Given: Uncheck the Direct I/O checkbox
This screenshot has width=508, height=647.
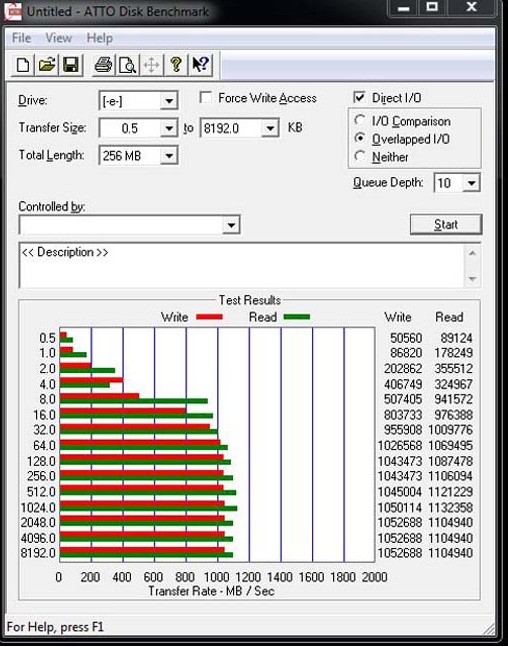Looking at the screenshot, I should pos(359,97).
